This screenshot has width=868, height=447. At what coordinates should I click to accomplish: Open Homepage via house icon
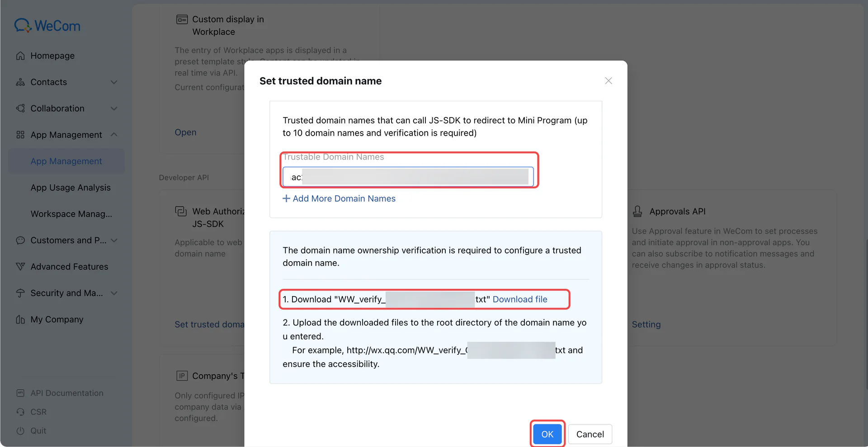pos(20,56)
